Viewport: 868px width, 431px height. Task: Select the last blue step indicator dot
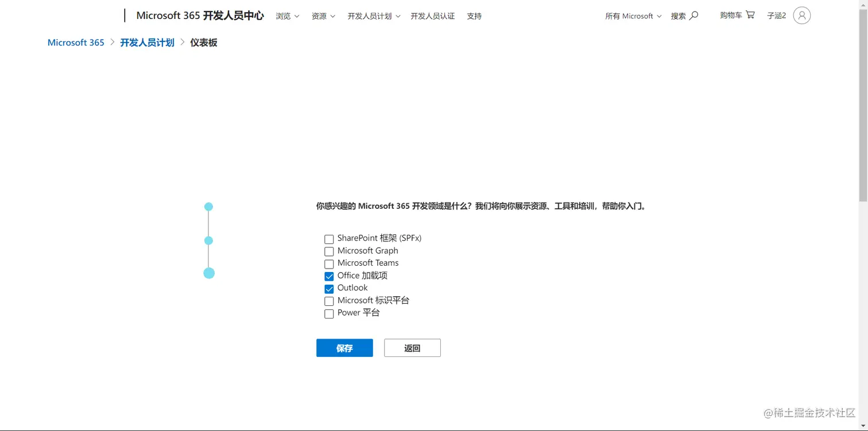click(208, 273)
